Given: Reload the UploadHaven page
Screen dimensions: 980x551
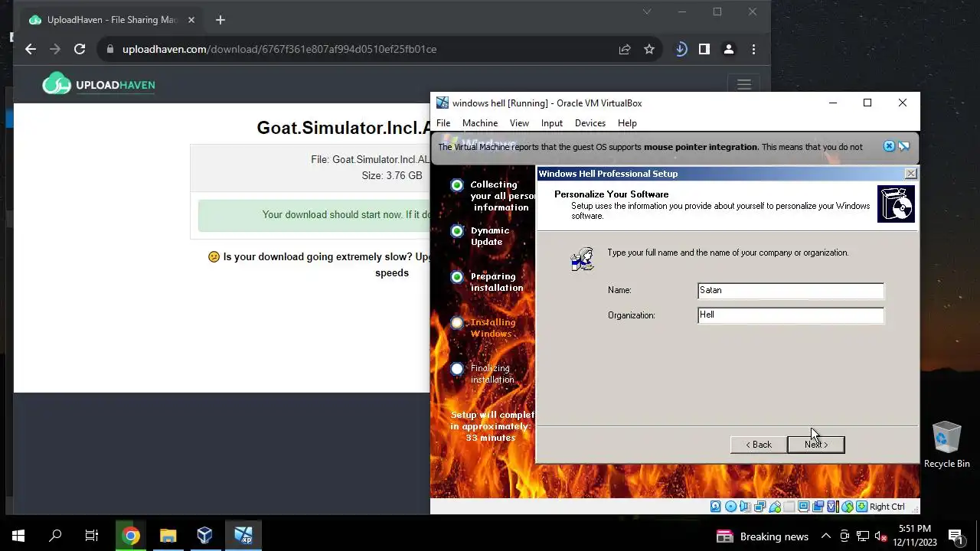Looking at the screenshot, I should (80, 49).
